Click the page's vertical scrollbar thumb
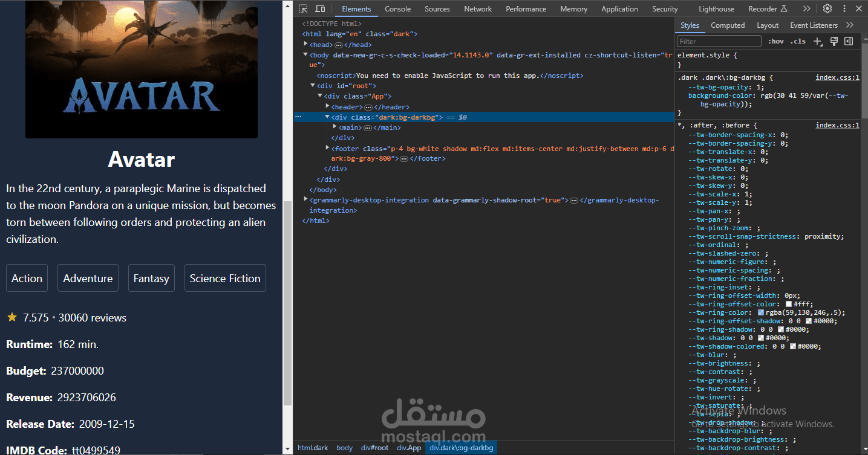This screenshot has width=868, height=455. coord(288,304)
